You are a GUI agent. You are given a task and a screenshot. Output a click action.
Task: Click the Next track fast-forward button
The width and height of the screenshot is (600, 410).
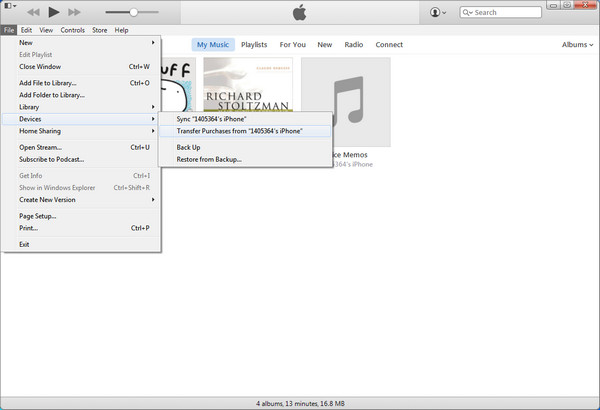pos(74,12)
